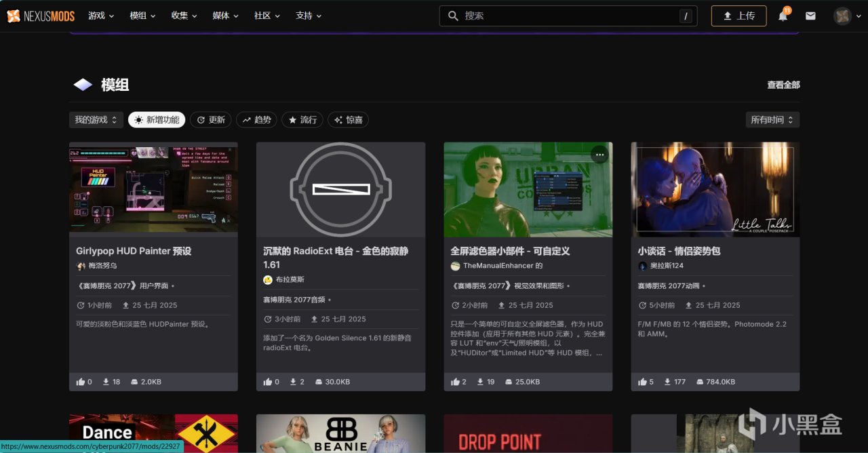
Task: Click the upload date icon on the 小谈话 card
Action: pyautogui.click(x=688, y=305)
